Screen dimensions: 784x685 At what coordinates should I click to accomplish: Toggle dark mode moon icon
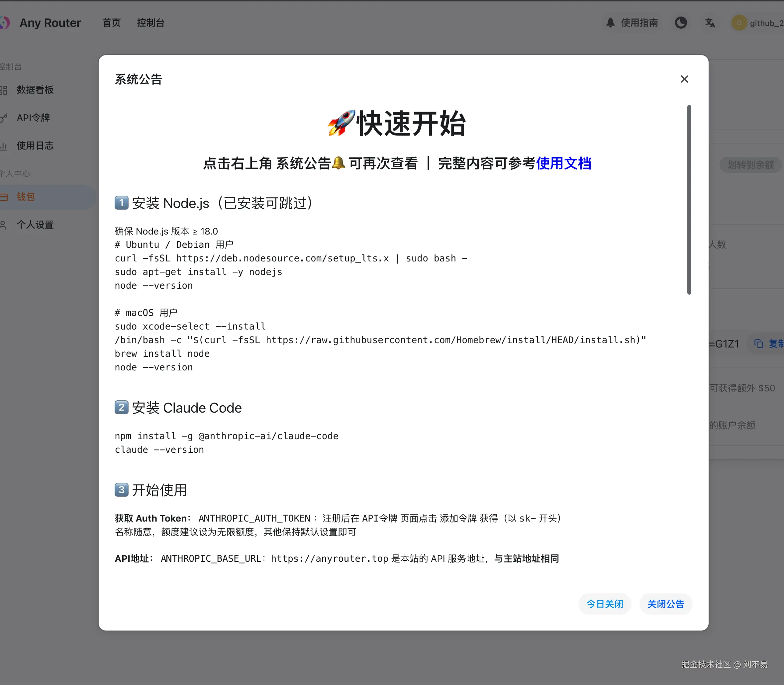[x=680, y=23]
